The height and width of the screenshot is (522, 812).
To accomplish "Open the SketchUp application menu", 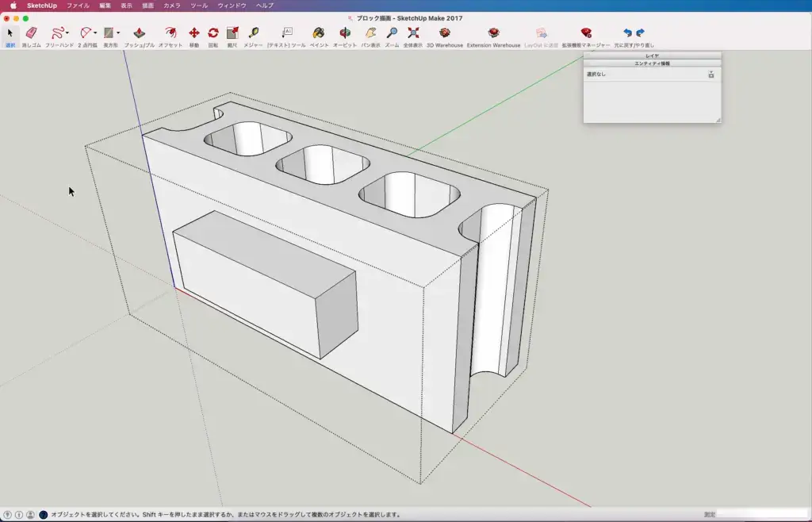I will [x=42, y=6].
